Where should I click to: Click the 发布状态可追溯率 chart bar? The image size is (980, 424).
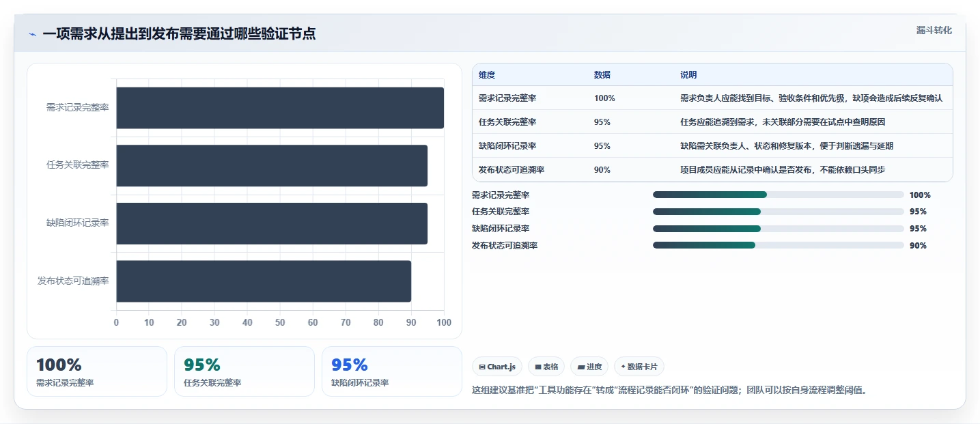tap(264, 281)
